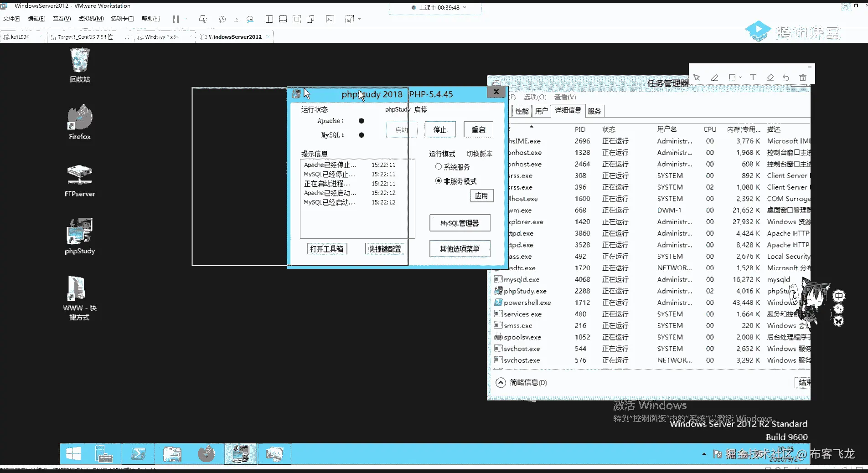Select the rectangle shape annotation tool
This screenshot has height=473, width=868.
click(732, 77)
